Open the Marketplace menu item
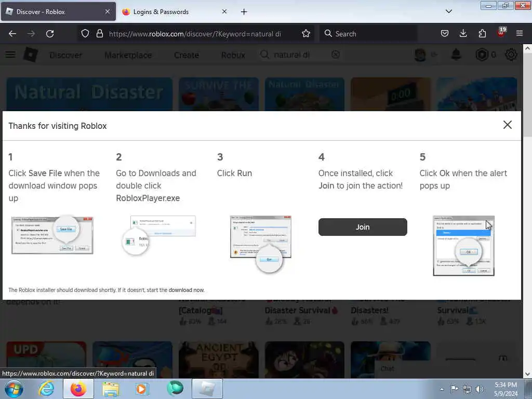Viewport: 532px width, 399px height. tap(128, 55)
